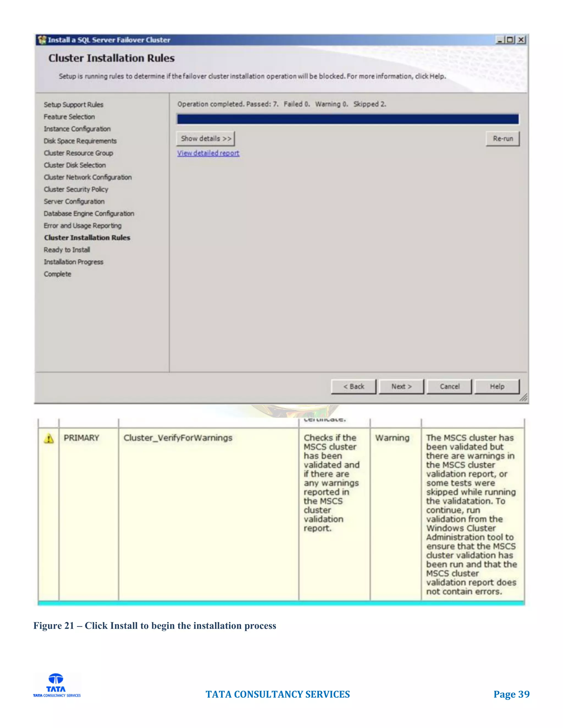
Task: Select the Cluster Network Configuration step
Action: coord(88,177)
